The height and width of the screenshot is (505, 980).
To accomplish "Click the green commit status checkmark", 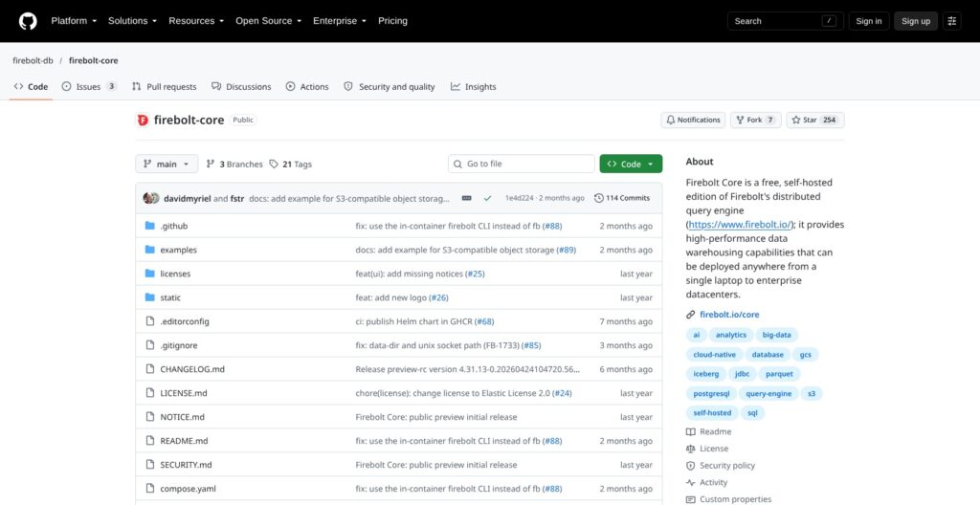I will 487,198.
